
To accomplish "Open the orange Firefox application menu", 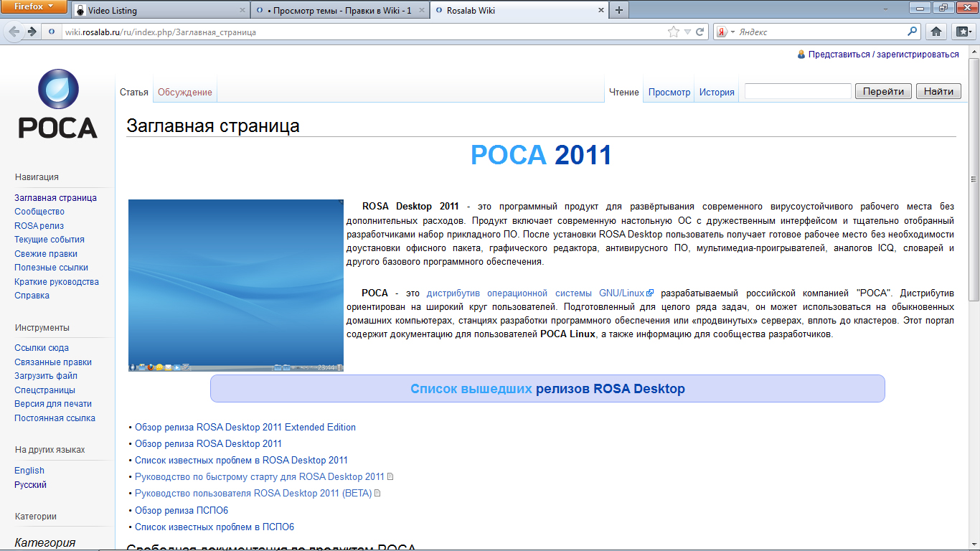I will pyautogui.click(x=34, y=7).
